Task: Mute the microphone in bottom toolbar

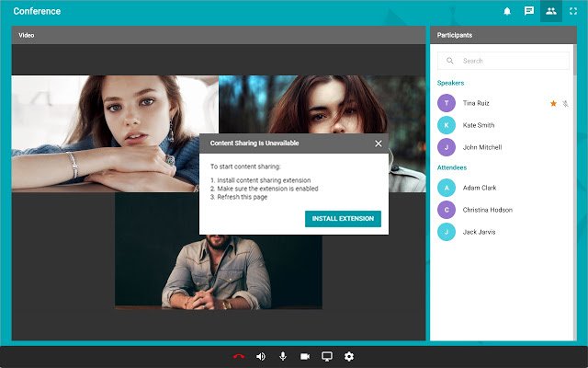Action: (x=283, y=356)
